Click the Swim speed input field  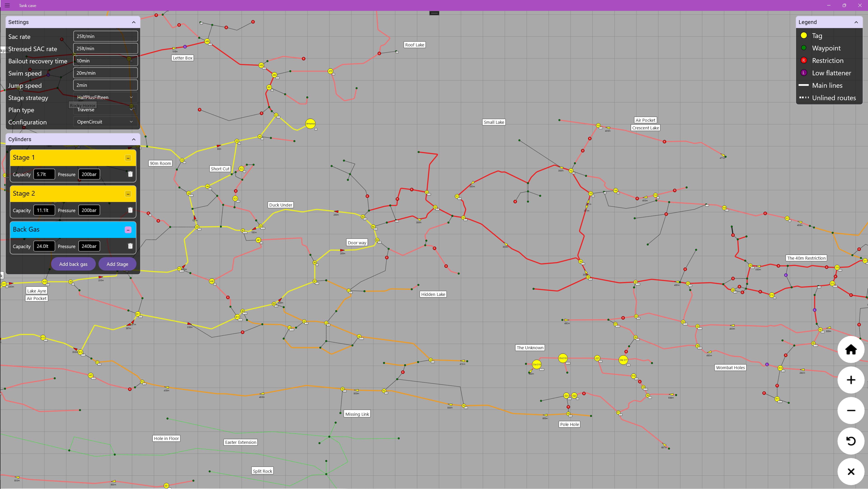[105, 73]
